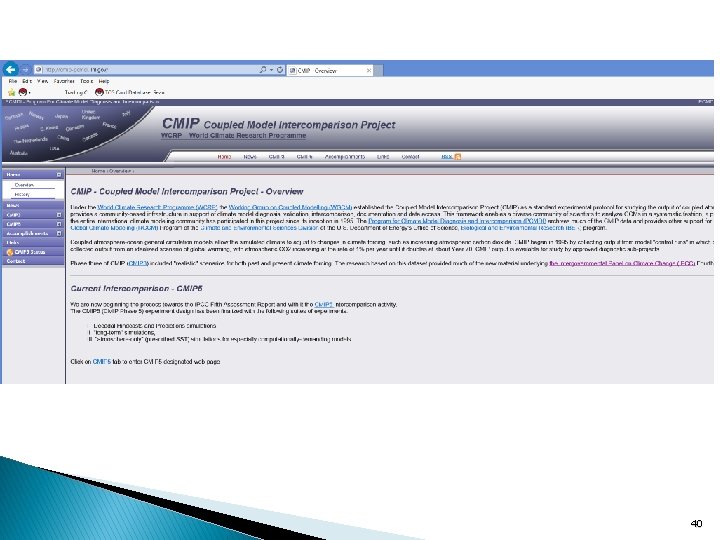Open the View menu
The width and height of the screenshot is (720, 540).
(43, 81)
